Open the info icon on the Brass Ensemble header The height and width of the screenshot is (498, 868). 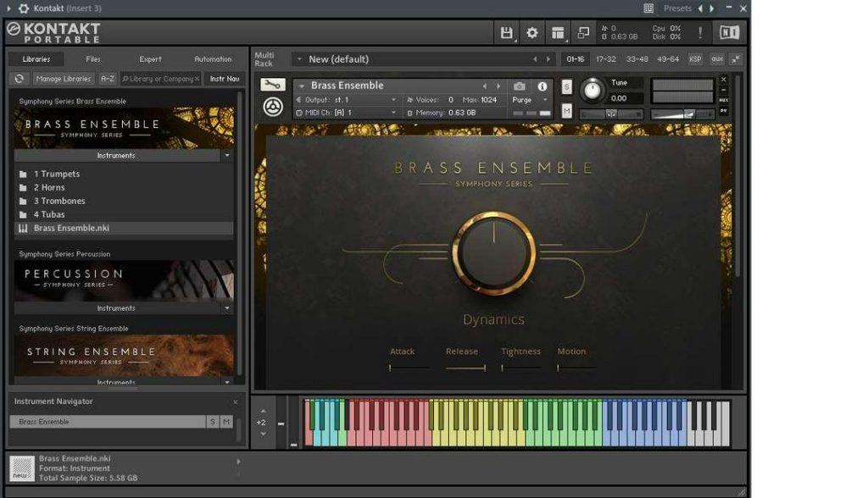point(543,86)
